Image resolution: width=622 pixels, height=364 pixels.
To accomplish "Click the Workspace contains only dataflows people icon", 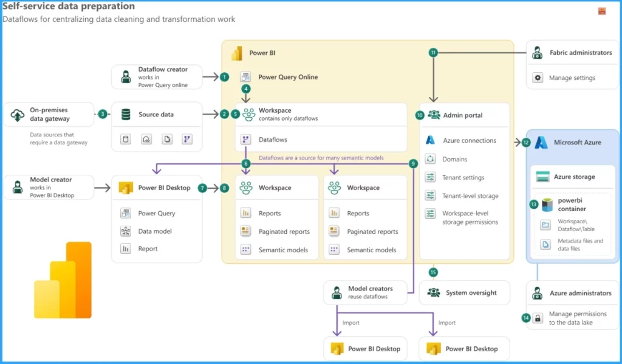I will [x=248, y=115].
